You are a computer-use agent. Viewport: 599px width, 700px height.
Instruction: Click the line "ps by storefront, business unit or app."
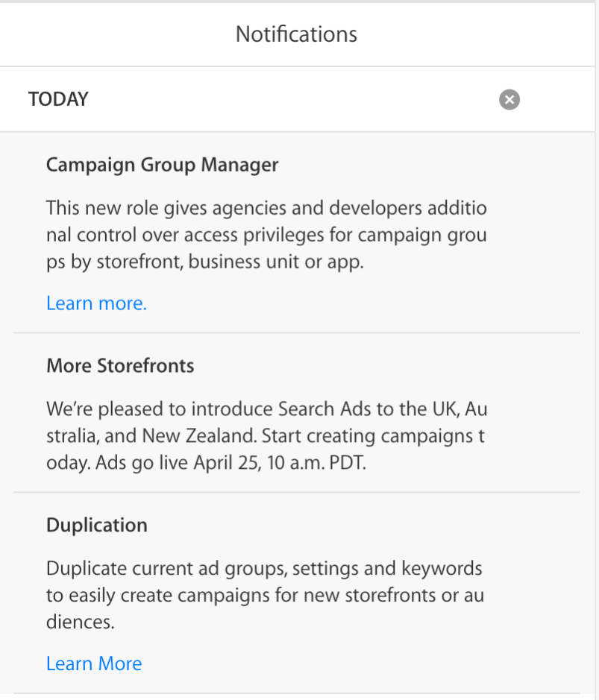pos(204,263)
